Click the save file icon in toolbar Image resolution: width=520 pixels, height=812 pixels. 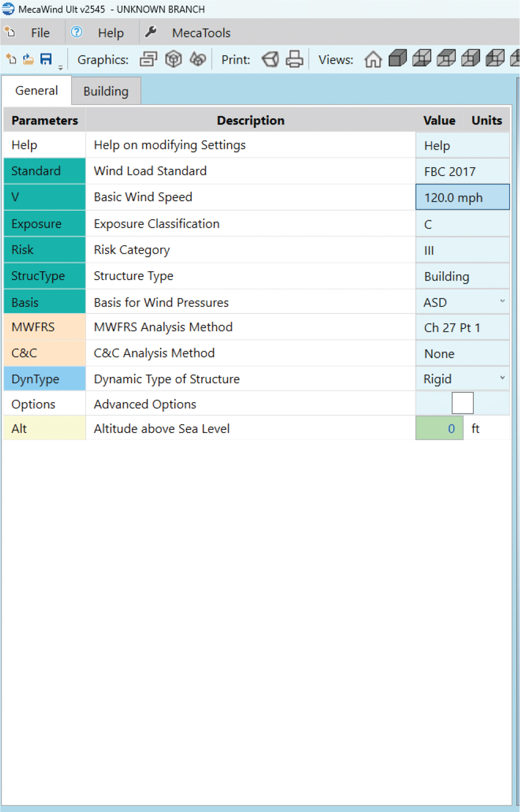(46, 59)
